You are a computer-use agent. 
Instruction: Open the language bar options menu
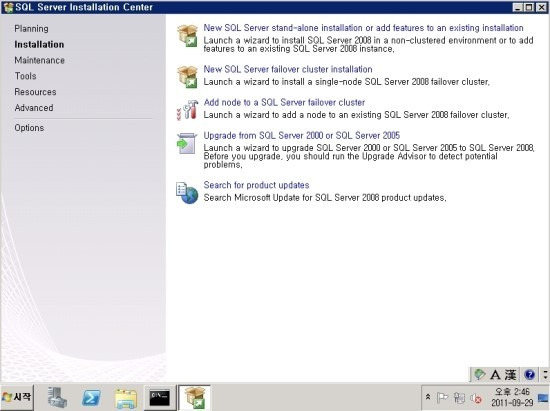(x=545, y=375)
